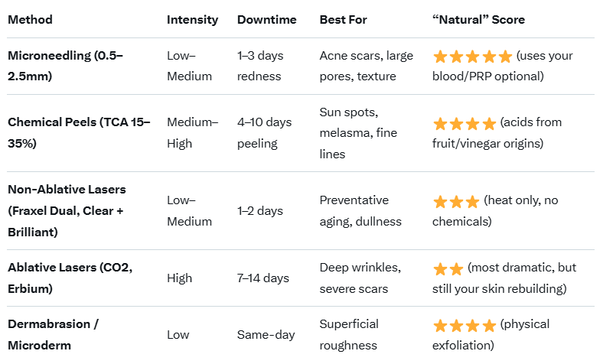Viewport: 603px width, 364px height.
Task: Click the Intensity column header
Action: click(x=192, y=19)
